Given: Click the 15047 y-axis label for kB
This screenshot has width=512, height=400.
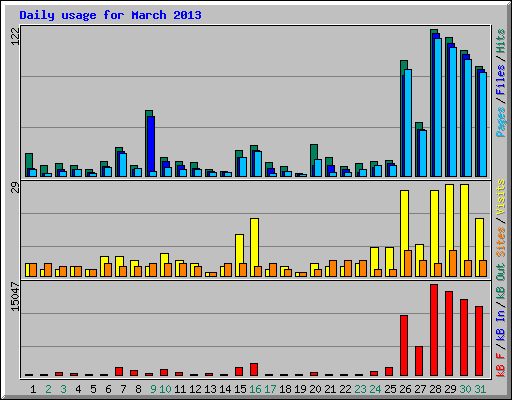Looking at the screenshot, I should tap(15, 296).
